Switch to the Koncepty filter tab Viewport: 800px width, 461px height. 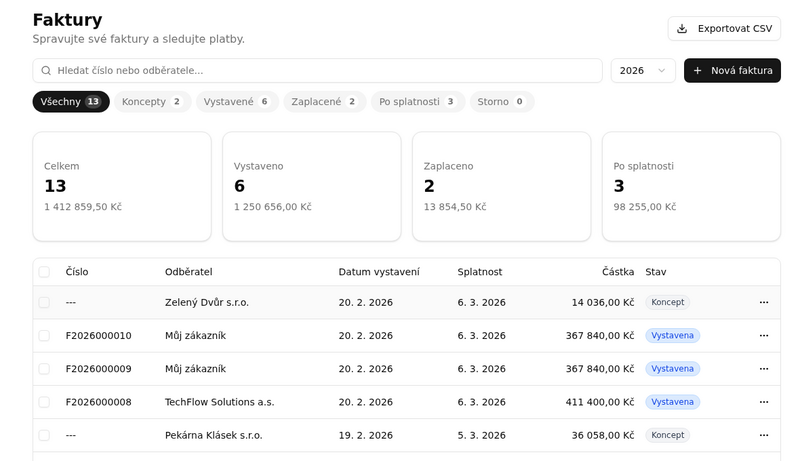pyautogui.click(x=153, y=101)
